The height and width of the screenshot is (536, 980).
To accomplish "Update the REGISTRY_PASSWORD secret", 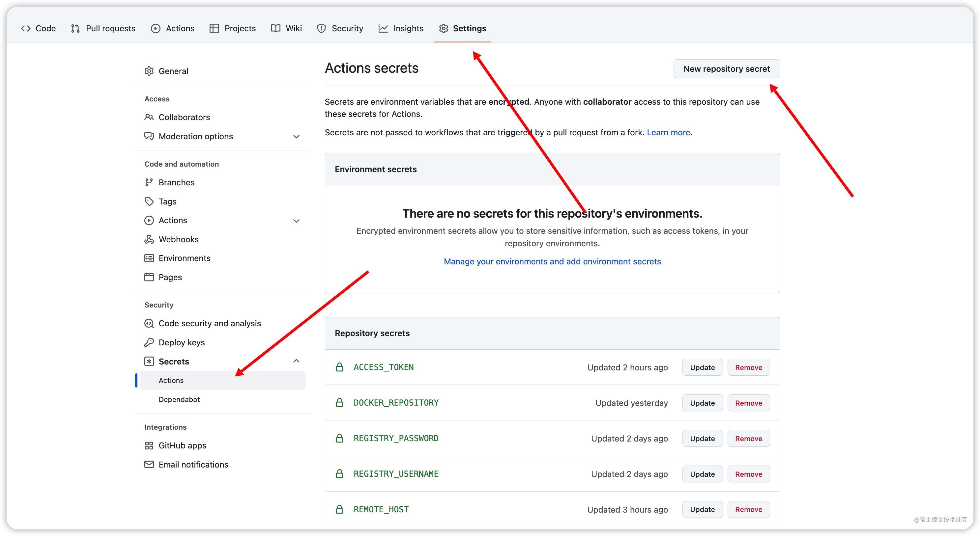I will click(702, 439).
